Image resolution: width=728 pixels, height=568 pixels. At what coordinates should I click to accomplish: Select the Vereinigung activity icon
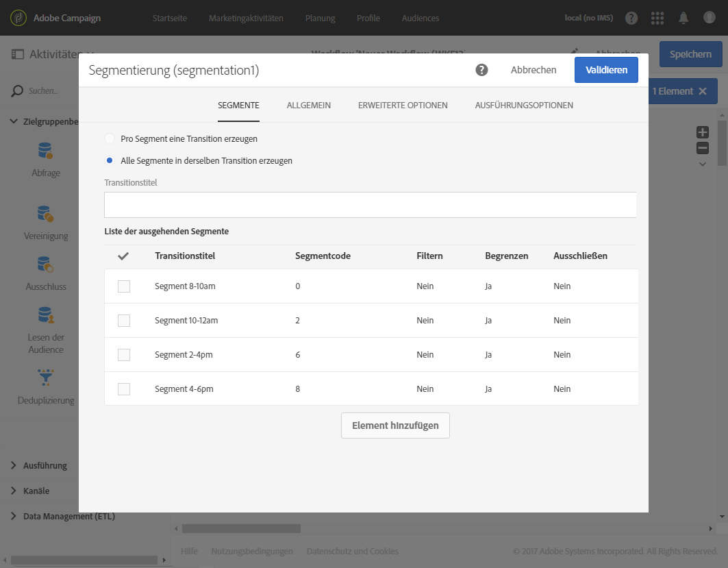pos(46,214)
